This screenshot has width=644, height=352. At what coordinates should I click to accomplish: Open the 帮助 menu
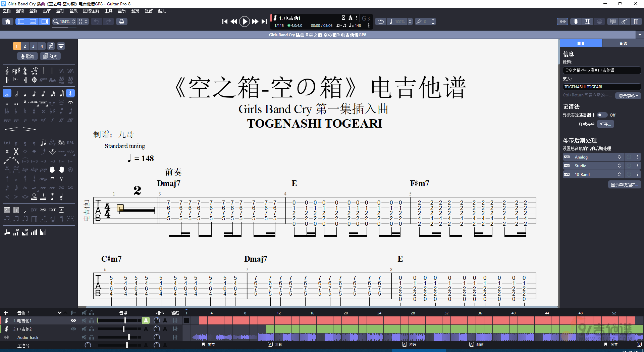pyautogui.click(x=162, y=11)
